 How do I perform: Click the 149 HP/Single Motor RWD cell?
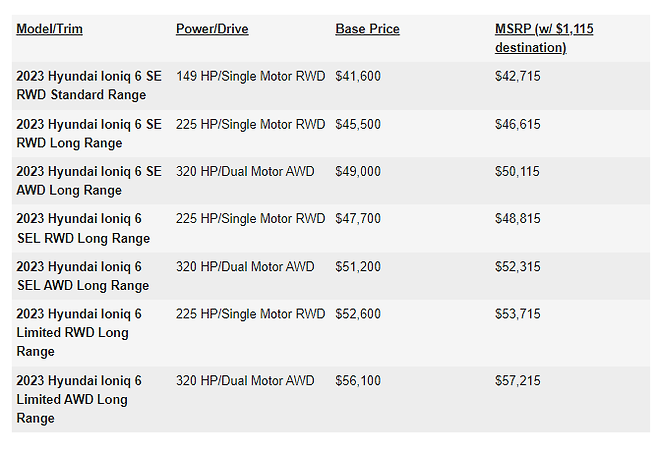click(250, 76)
